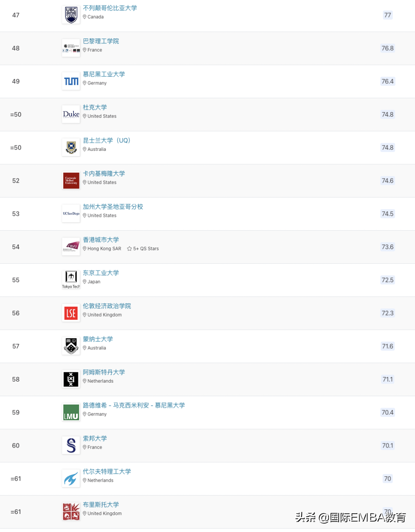The height and width of the screenshot is (532, 415).
Task: Click the 5+ QS Stars badge
Action: coord(143,249)
